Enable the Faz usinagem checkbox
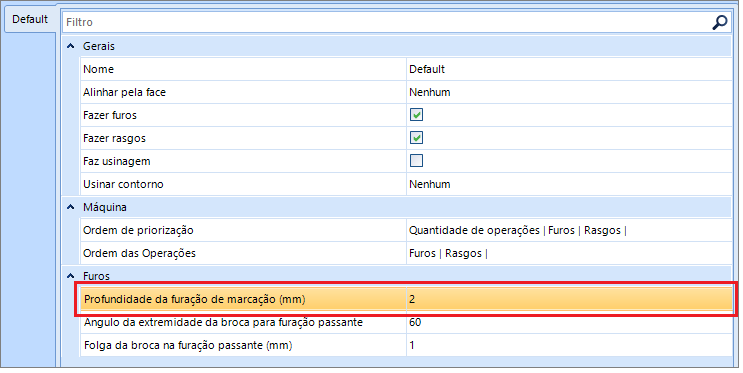This screenshot has height=373, width=743. [417, 161]
